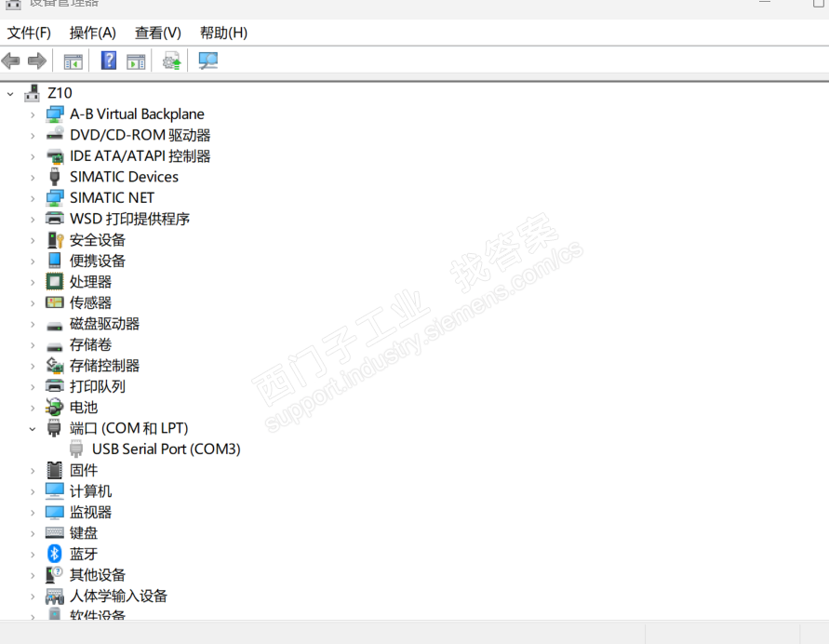Click the 键盘 keyboard icon
Viewport: 829px width, 644px height.
tap(55, 532)
